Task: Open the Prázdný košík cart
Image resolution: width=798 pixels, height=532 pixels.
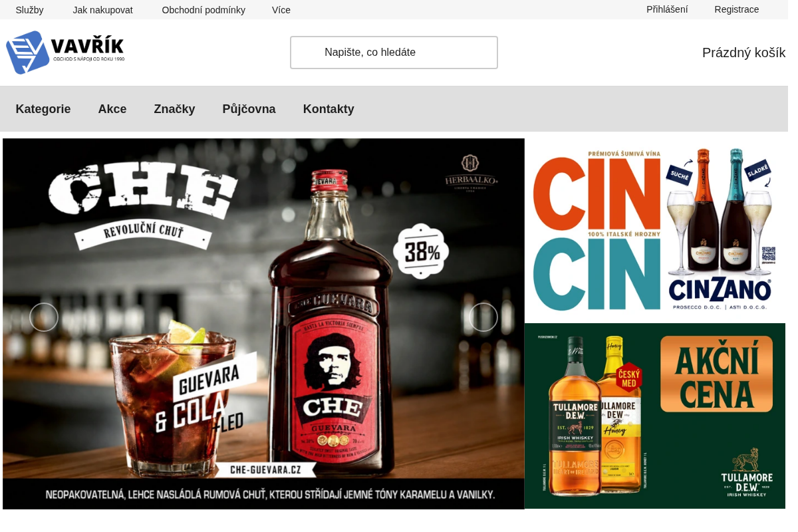Action: click(x=743, y=53)
